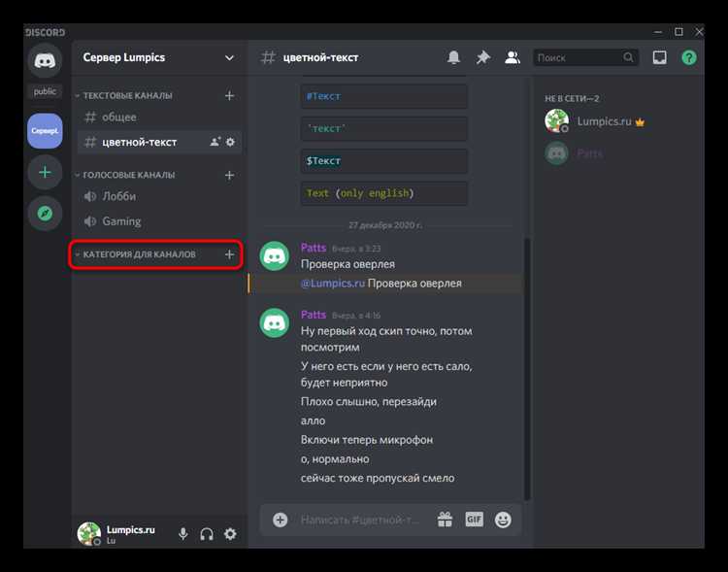728x572 pixels.
Task: Click the search magnifier icon
Action: pyautogui.click(x=628, y=57)
